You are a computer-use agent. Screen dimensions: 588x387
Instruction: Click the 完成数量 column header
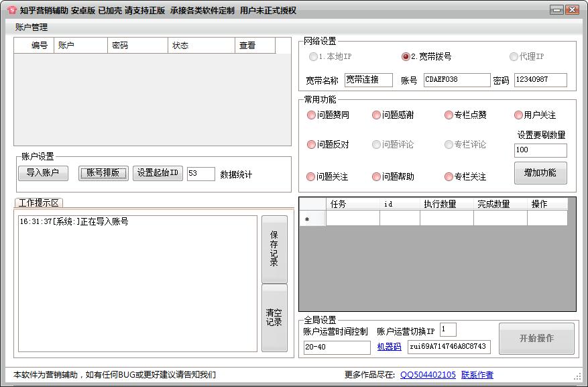(x=500, y=204)
